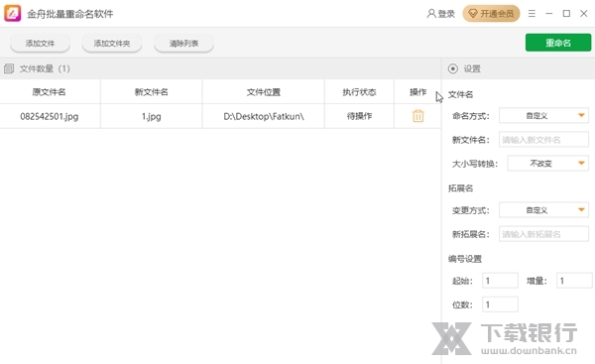Viewport: 595px width, 364px height.
Task: Click the 开通会员 membership button
Action: [x=491, y=14]
